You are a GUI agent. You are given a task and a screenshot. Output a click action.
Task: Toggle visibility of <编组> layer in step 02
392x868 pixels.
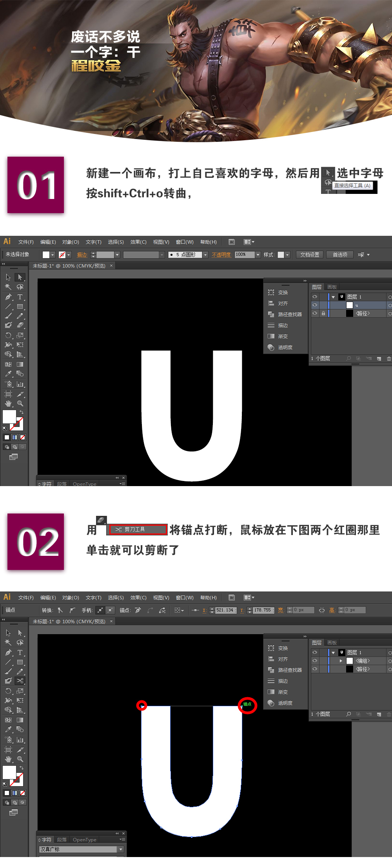pyautogui.click(x=315, y=660)
